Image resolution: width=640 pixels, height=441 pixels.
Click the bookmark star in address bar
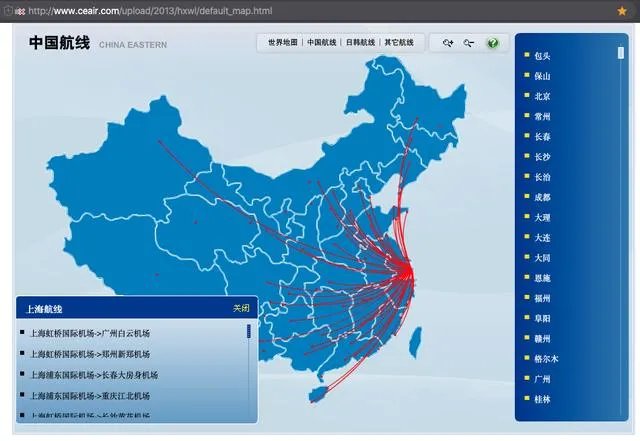[x=622, y=11]
